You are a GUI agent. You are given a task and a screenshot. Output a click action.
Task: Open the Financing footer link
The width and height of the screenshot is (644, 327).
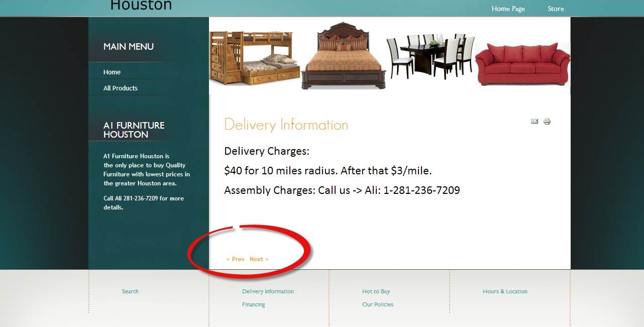tap(253, 304)
